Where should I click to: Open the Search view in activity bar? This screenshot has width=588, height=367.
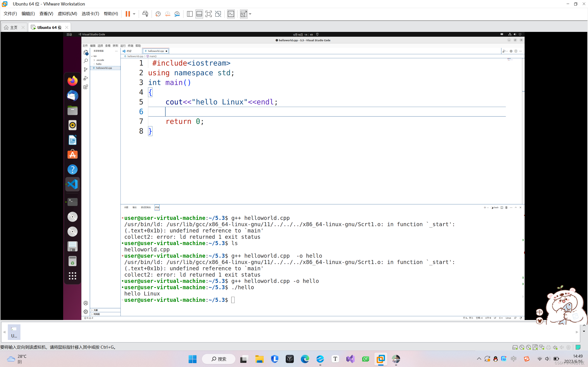pyautogui.click(x=85, y=61)
